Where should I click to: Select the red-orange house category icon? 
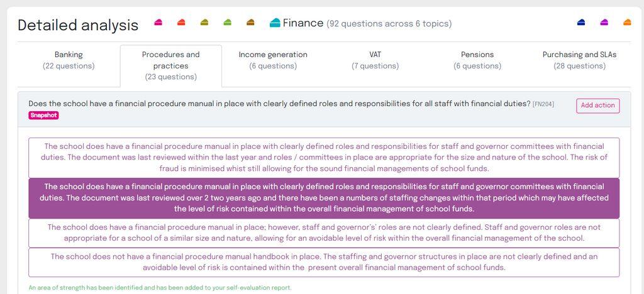[x=181, y=23]
